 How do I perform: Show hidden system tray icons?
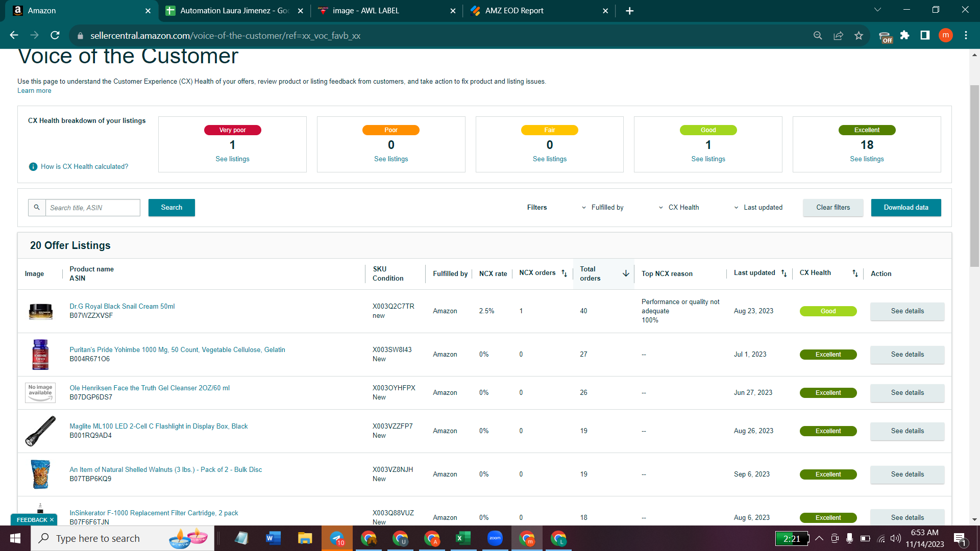(819, 538)
